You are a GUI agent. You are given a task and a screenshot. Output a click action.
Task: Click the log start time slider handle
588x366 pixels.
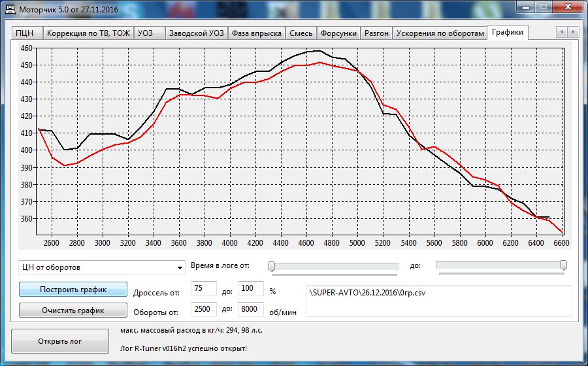(272, 265)
